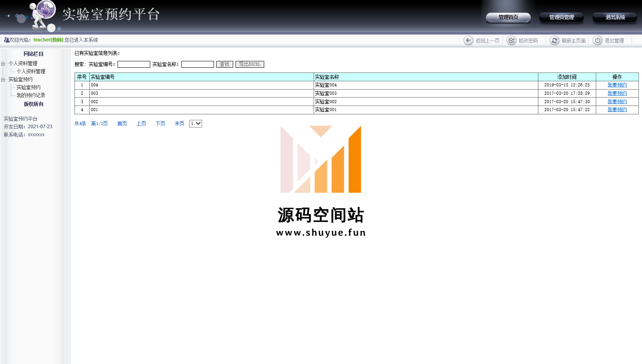Collapse the 实验室预约 tree node
Viewport: 642px width, 364px height.
tap(3, 79)
